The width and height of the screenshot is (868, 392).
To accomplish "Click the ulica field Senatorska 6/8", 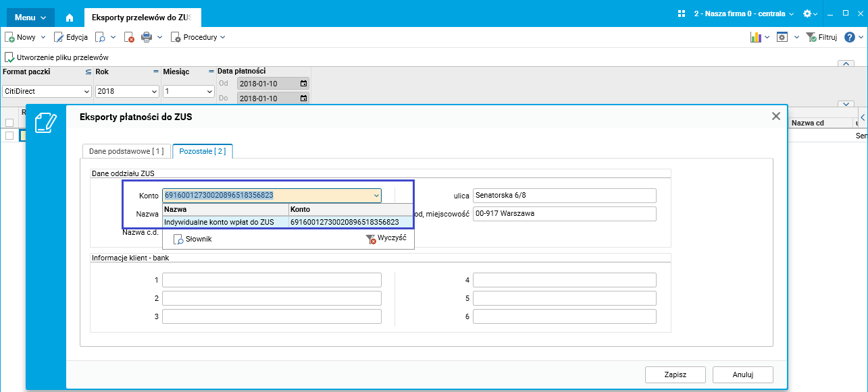I will click(x=565, y=196).
